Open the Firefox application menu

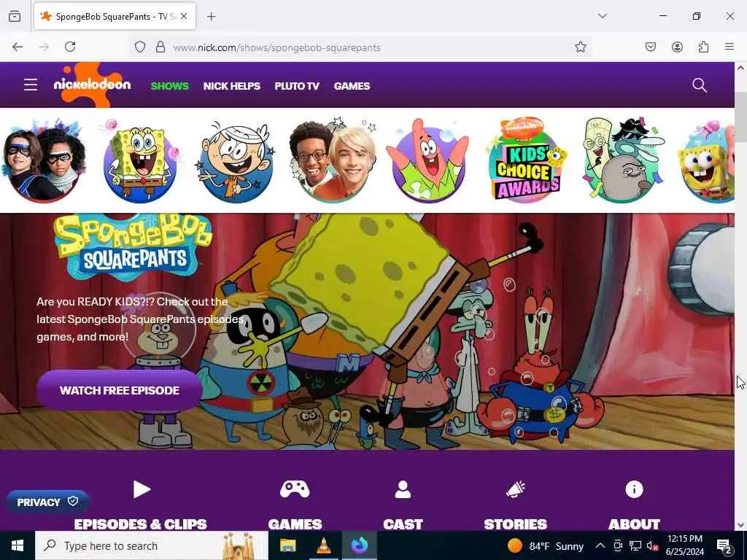[729, 47]
